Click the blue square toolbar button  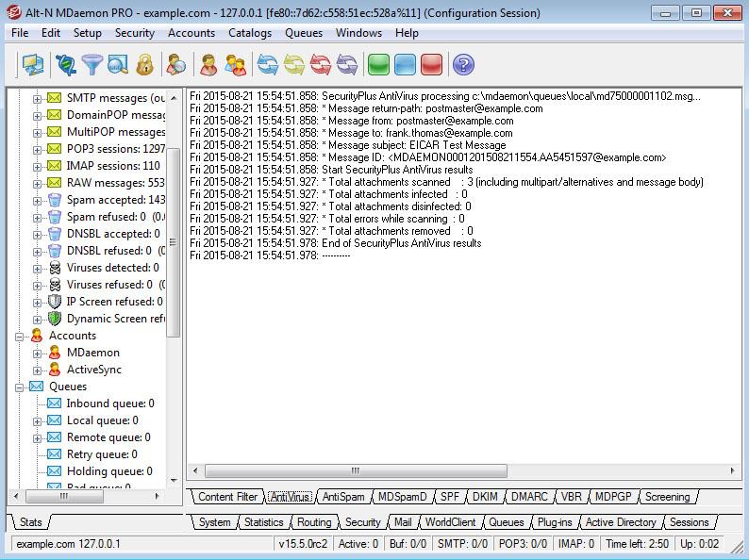pos(405,65)
